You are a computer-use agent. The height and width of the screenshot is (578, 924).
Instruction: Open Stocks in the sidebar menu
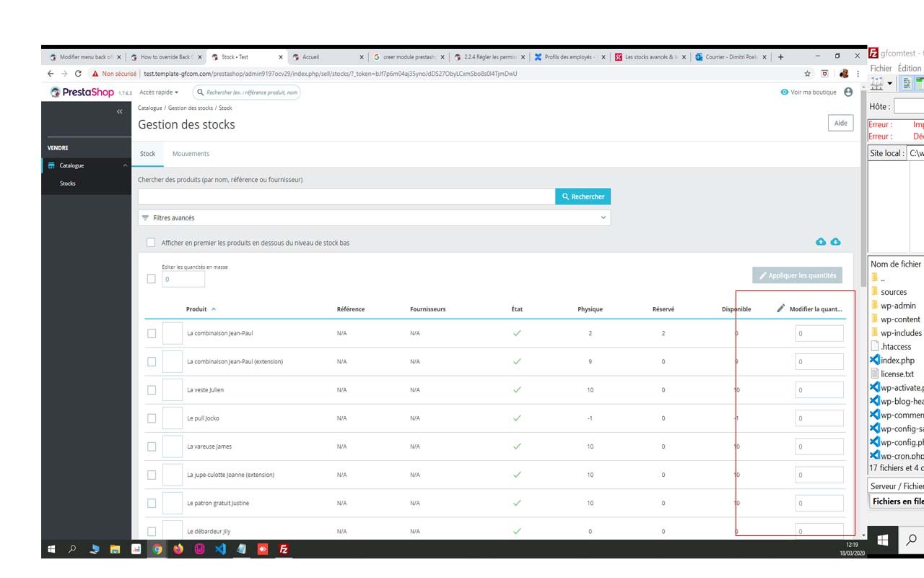(x=68, y=184)
